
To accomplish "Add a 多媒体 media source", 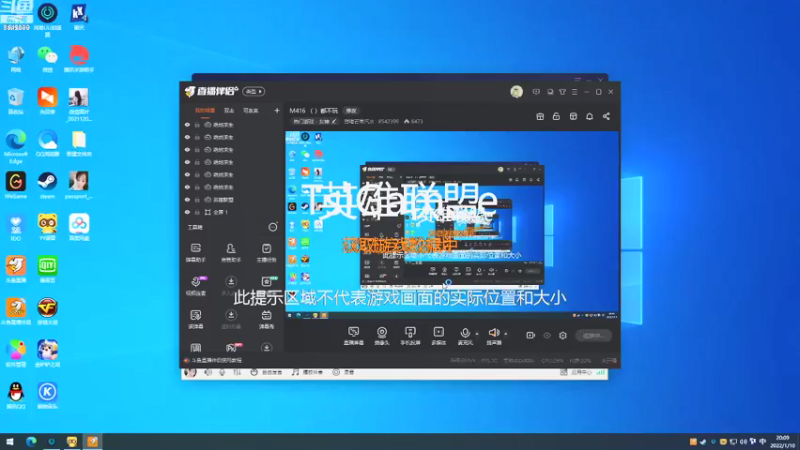I will pos(439,336).
